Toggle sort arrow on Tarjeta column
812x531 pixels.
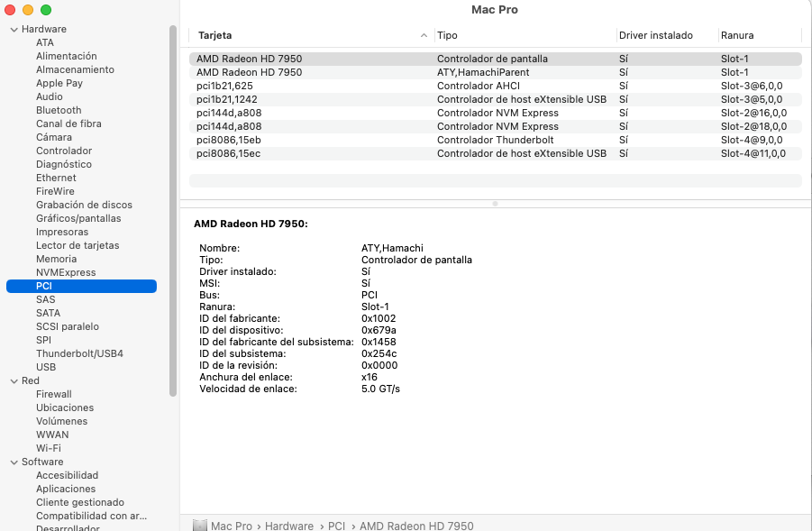tap(424, 35)
